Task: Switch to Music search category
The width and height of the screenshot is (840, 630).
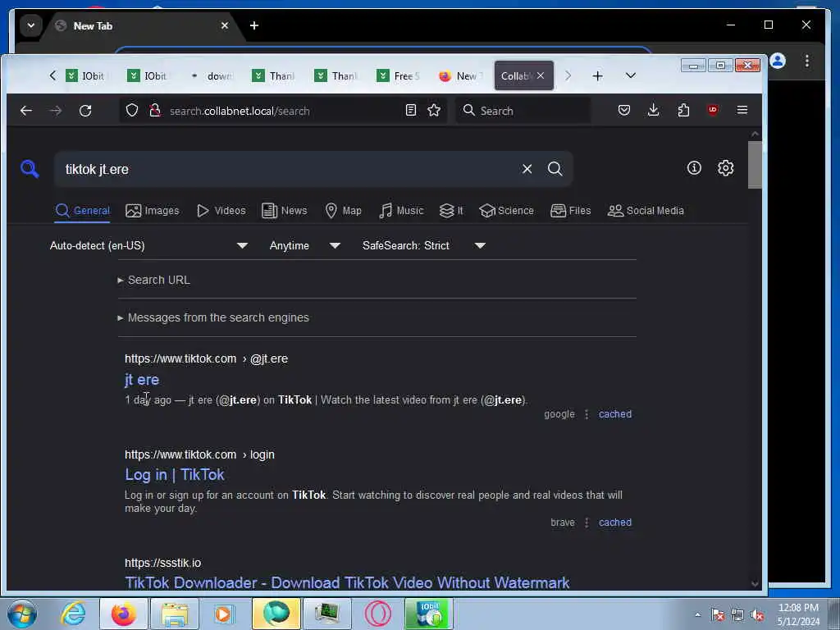Action: (401, 211)
